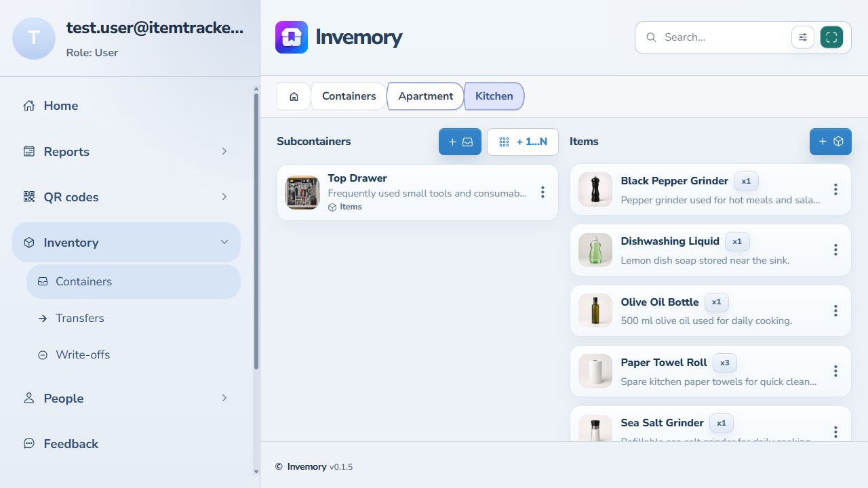868x488 pixels.
Task: Click Paper Towel Roll thumbnail
Action: 595,371
